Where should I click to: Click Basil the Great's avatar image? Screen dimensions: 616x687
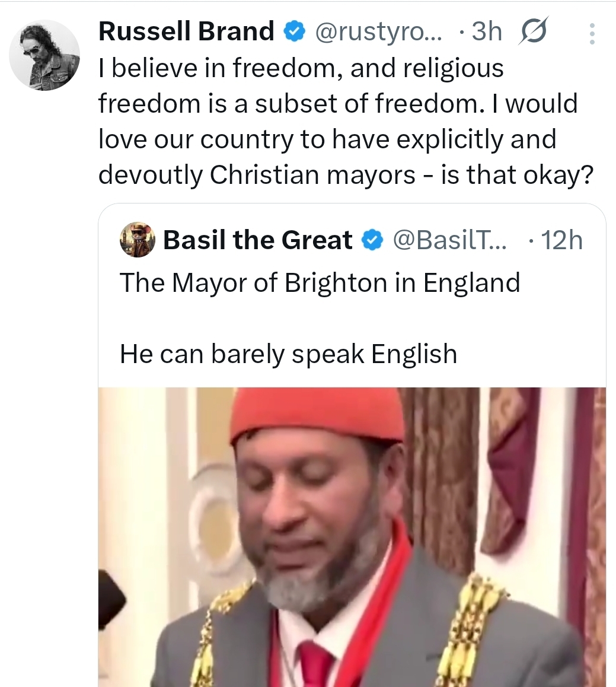(138, 240)
